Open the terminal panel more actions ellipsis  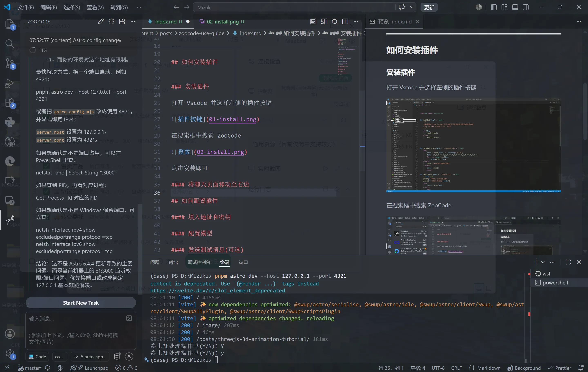click(x=552, y=262)
